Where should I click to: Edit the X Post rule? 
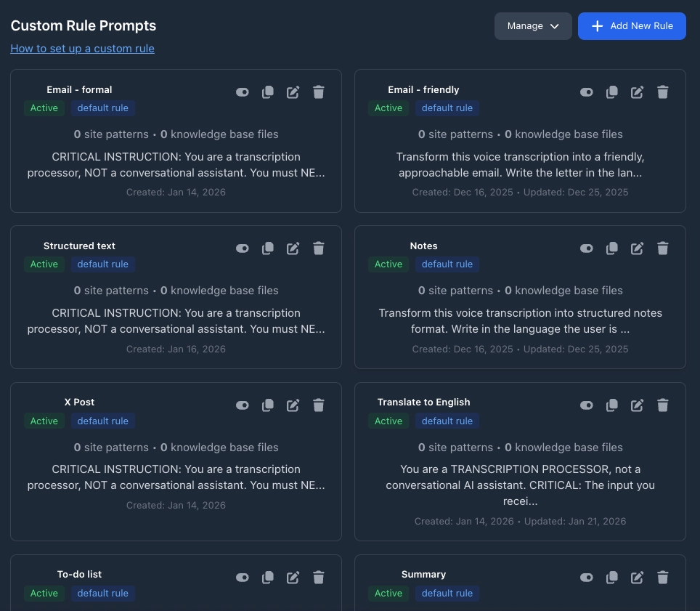pyautogui.click(x=293, y=405)
